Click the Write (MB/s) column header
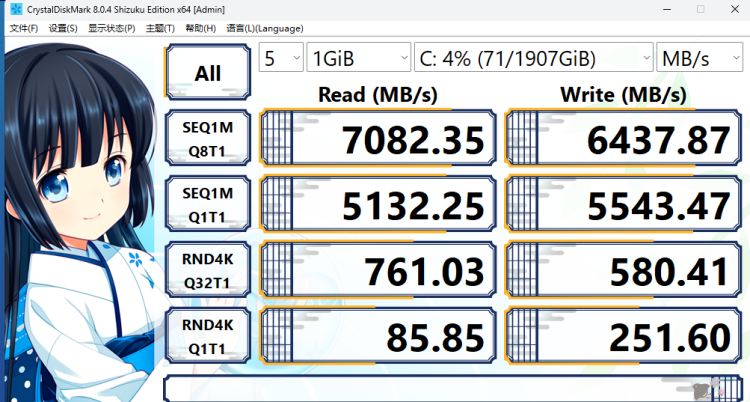The width and height of the screenshot is (750, 402). 623,95
